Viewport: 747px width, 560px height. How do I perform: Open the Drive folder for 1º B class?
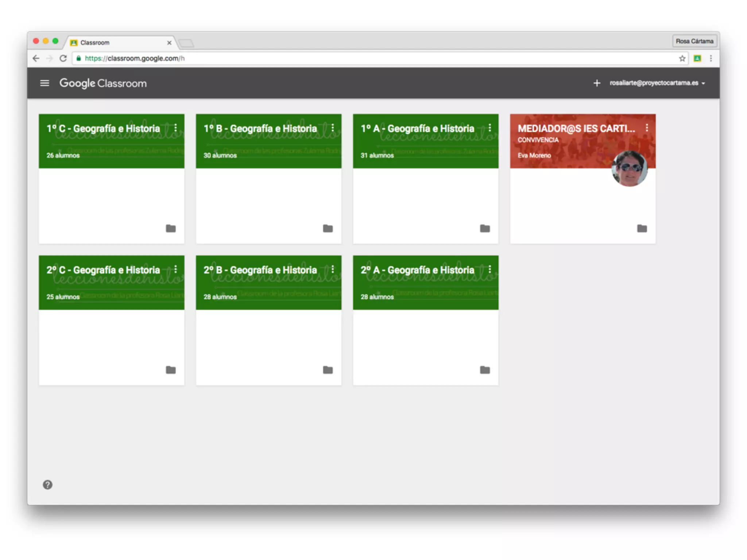328,229
